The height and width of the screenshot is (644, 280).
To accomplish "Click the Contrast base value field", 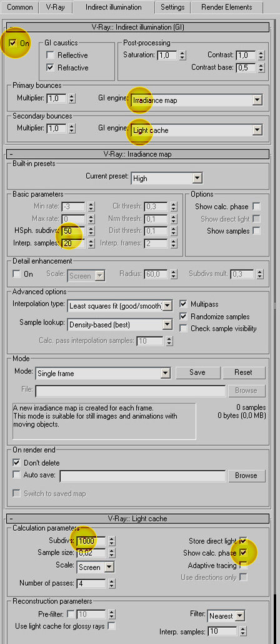I will (x=246, y=68).
